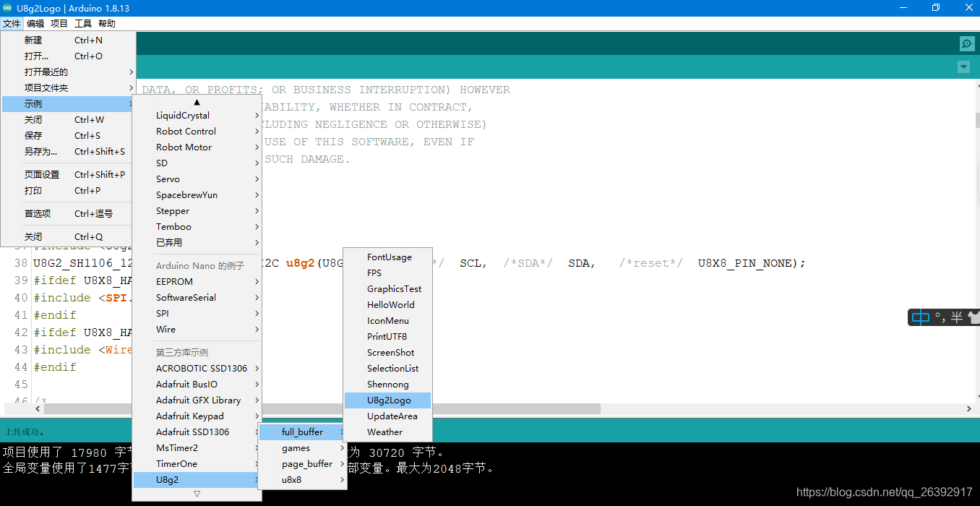The image size is (980, 506).
Task: Expand Temboo examples
Action: (197, 227)
